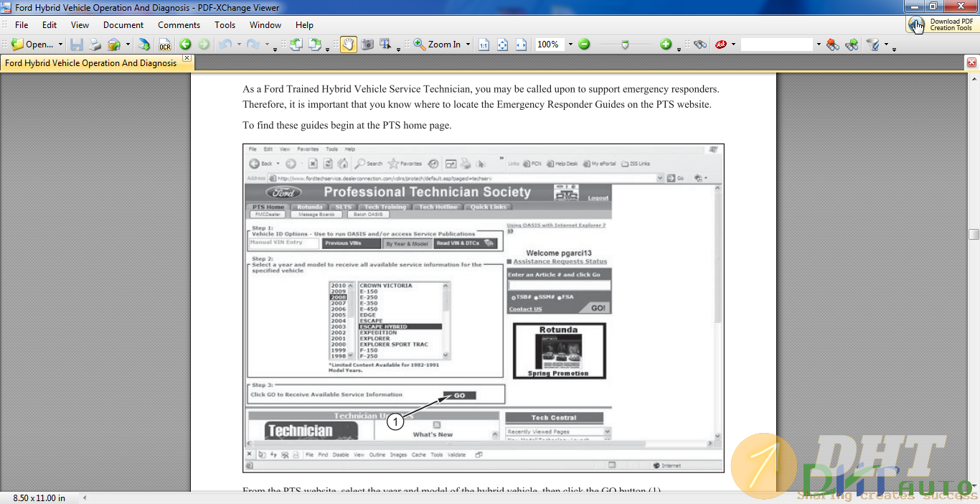Screen dimensions: 980x504
Task: Open the Help menu
Action: (x=304, y=24)
